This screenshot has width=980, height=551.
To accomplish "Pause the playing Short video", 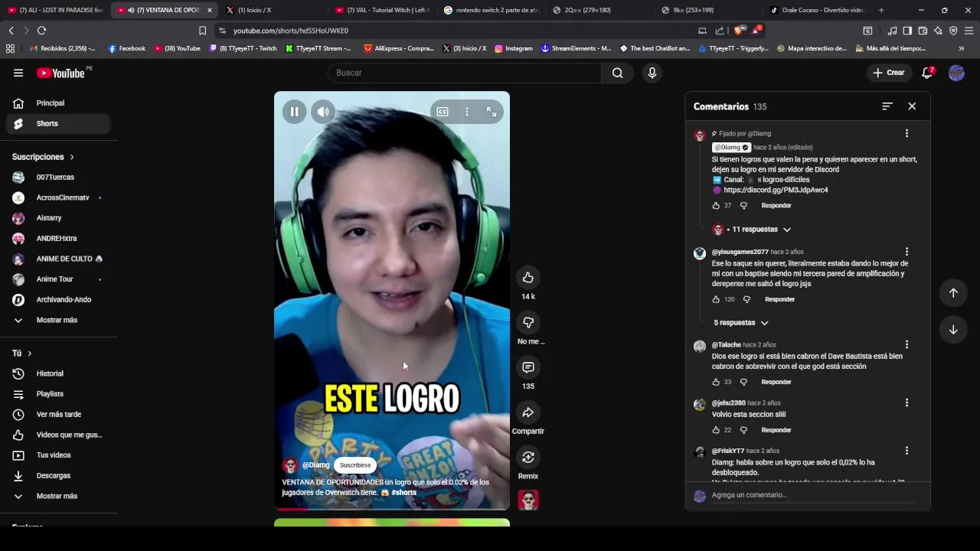I will 294,112.
